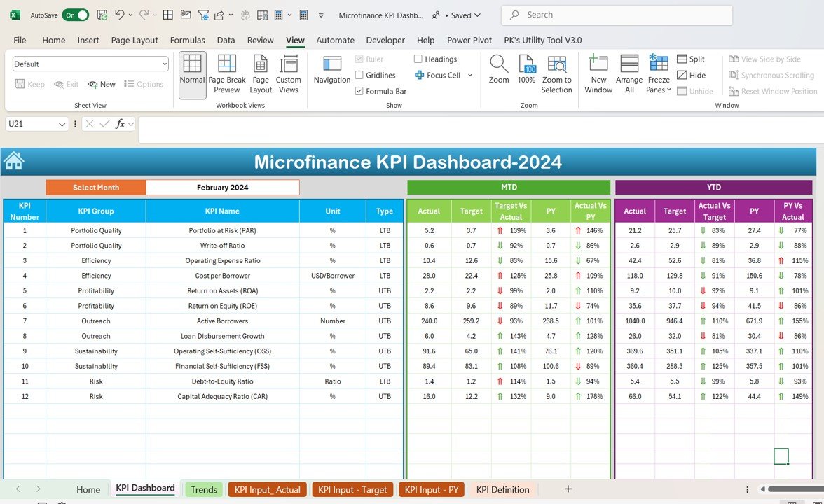824x504 pixels.
Task: Hide the current window
Action: coord(691,75)
